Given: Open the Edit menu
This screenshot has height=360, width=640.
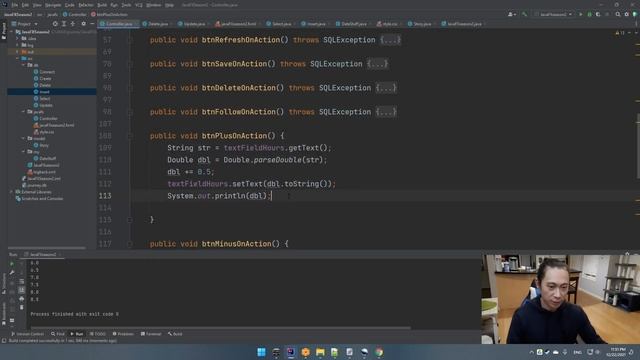Looking at the screenshot, I should coord(25,5).
